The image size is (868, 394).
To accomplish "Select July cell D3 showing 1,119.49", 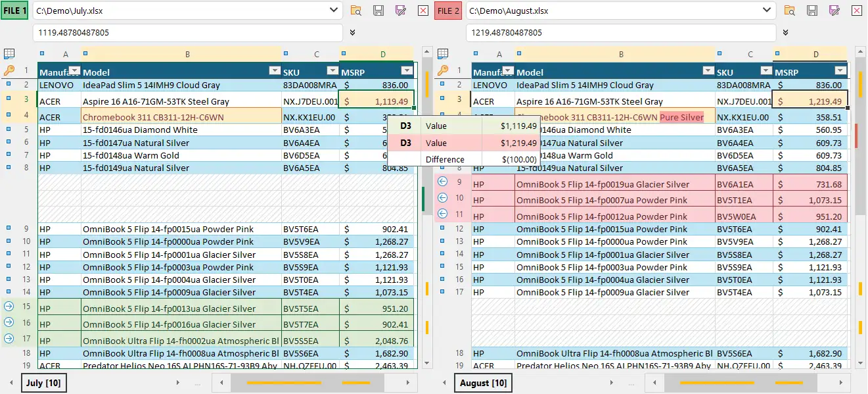I will [x=377, y=101].
